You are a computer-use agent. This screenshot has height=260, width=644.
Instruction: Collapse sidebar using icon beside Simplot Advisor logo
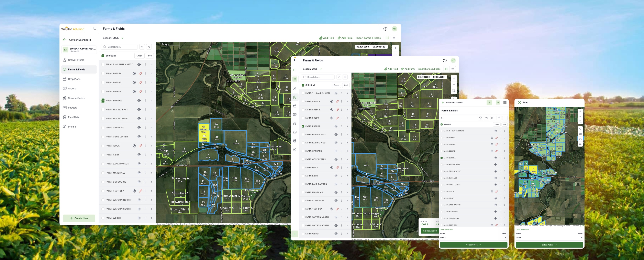tap(95, 28)
